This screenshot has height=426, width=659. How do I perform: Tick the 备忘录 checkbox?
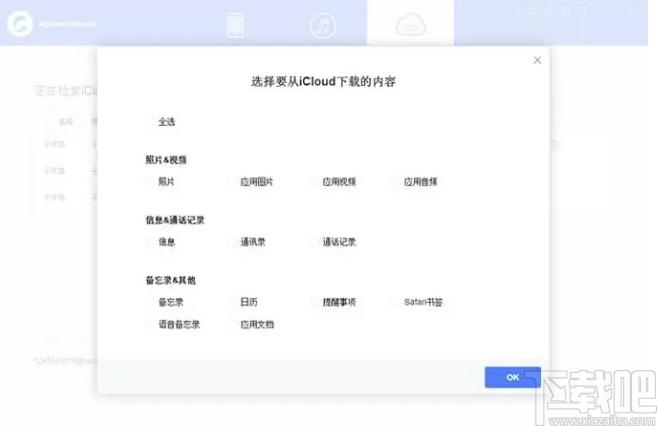click(150, 302)
